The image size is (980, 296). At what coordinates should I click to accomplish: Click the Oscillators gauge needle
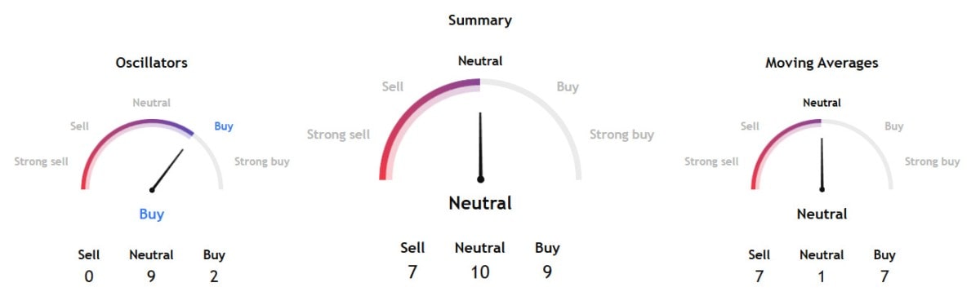point(167,170)
